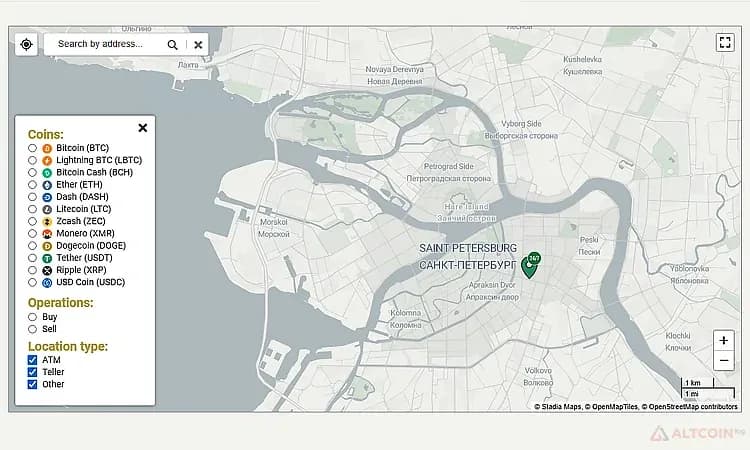Click the Dash coin icon

point(47,197)
